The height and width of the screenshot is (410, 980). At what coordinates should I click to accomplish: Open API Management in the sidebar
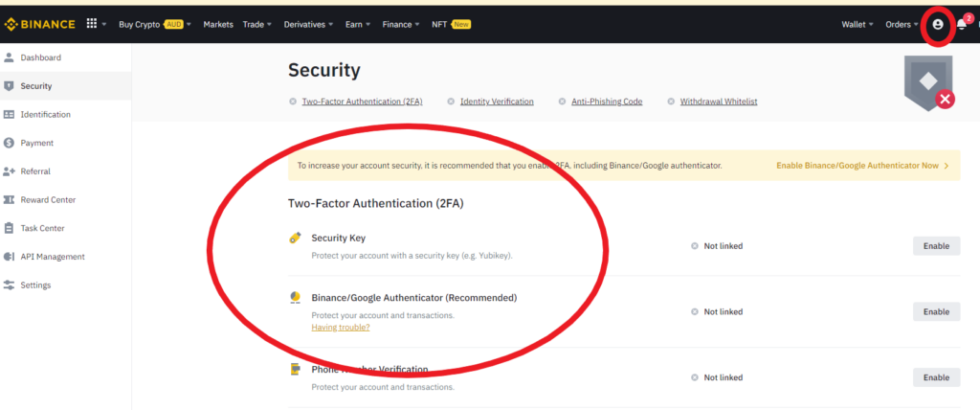pyautogui.click(x=53, y=257)
